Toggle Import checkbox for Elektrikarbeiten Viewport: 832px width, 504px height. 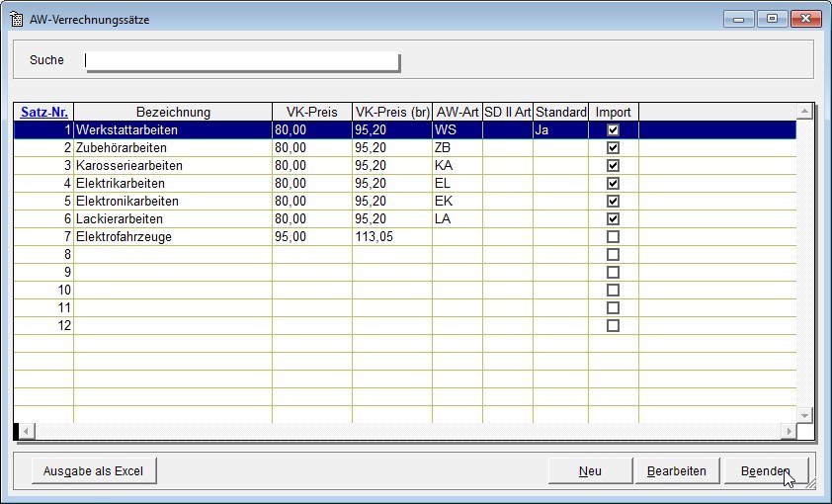click(x=613, y=183)
